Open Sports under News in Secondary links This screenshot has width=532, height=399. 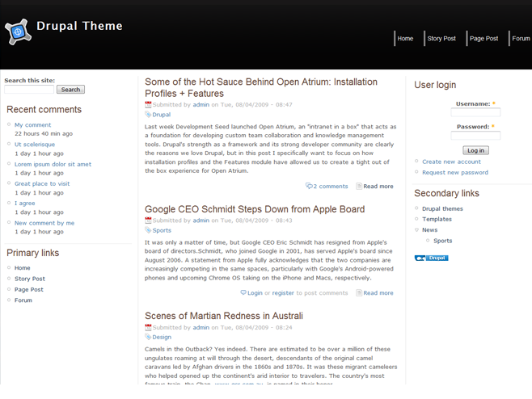tap(443, 241)
